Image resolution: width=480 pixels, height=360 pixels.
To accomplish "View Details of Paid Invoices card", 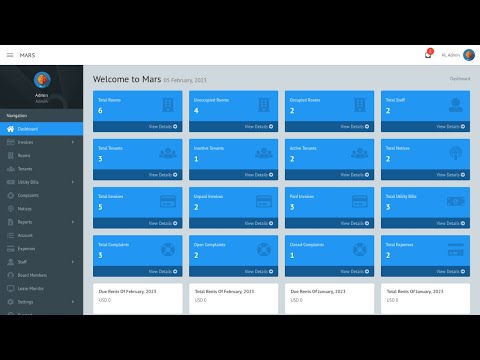I will pos(355,223).
